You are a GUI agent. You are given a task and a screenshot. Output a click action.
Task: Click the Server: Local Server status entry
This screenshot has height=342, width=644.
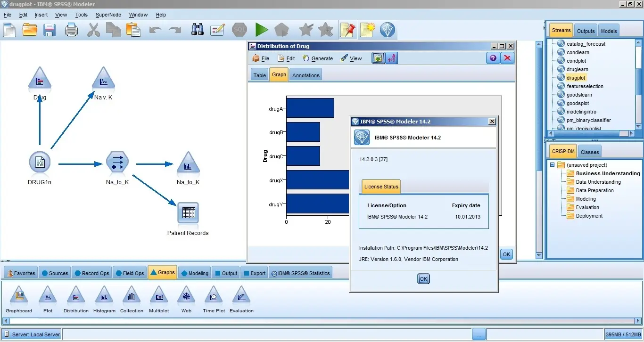point(32,334)
